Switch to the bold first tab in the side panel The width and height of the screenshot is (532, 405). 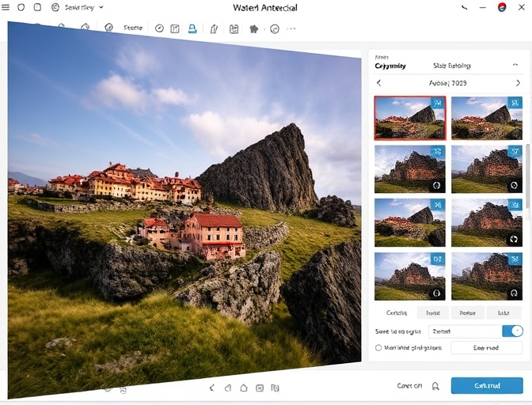point(390,66)
